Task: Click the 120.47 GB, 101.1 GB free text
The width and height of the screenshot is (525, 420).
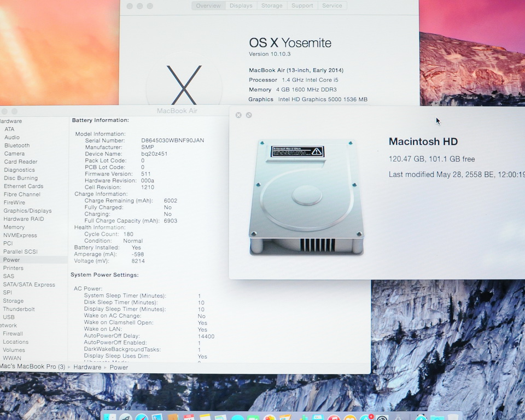Action: tap(431, 159)
